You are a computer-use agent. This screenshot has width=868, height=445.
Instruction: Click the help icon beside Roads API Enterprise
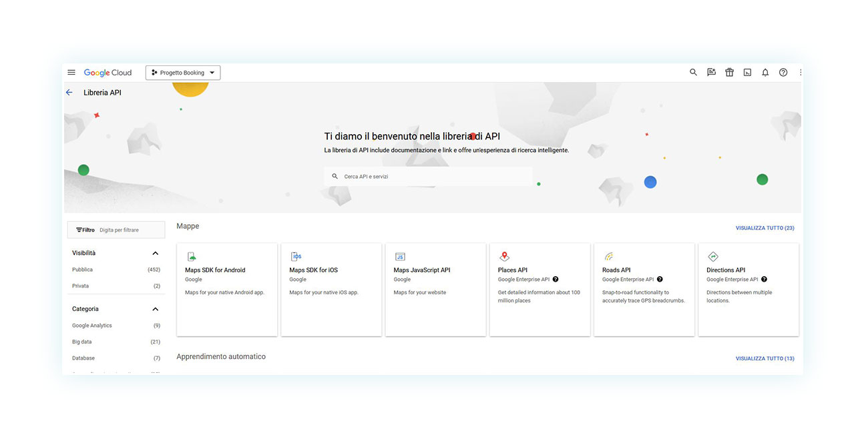click(660, 280)
